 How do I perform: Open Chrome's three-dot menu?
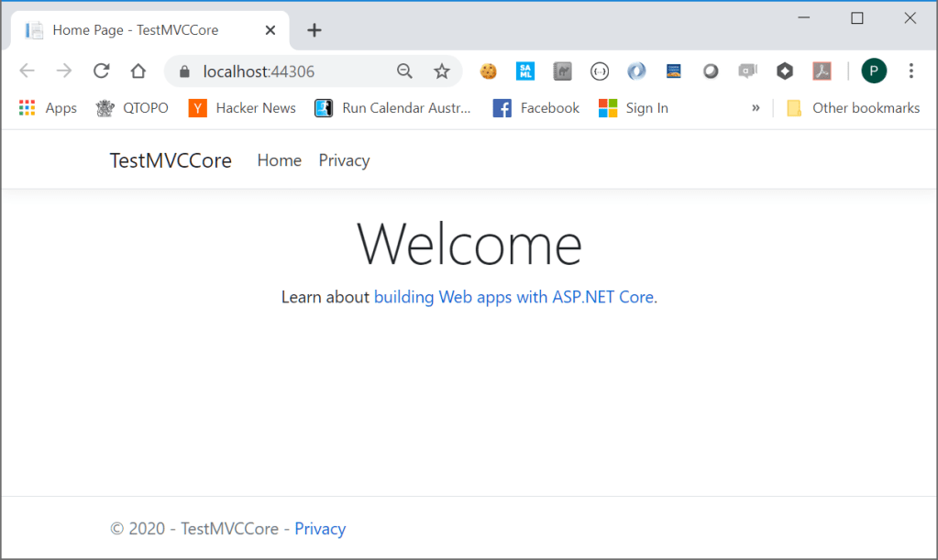[x=910, y=71]
